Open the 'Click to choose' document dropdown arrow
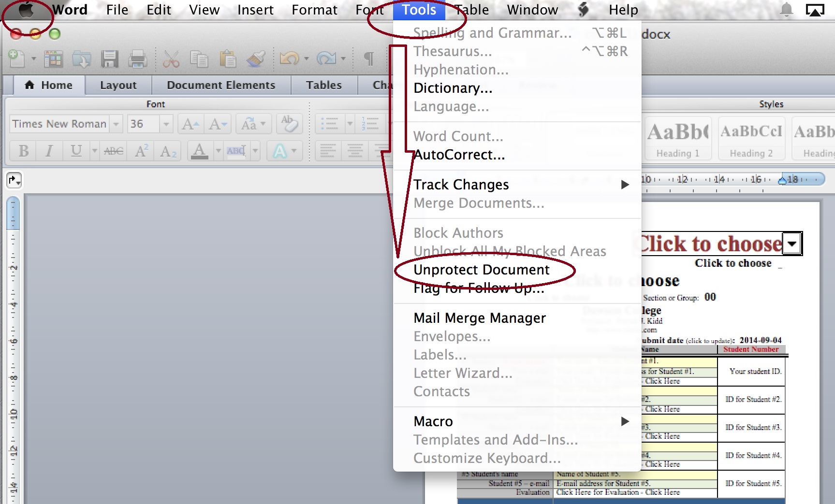The image size is (835, 504). (792, 243)
